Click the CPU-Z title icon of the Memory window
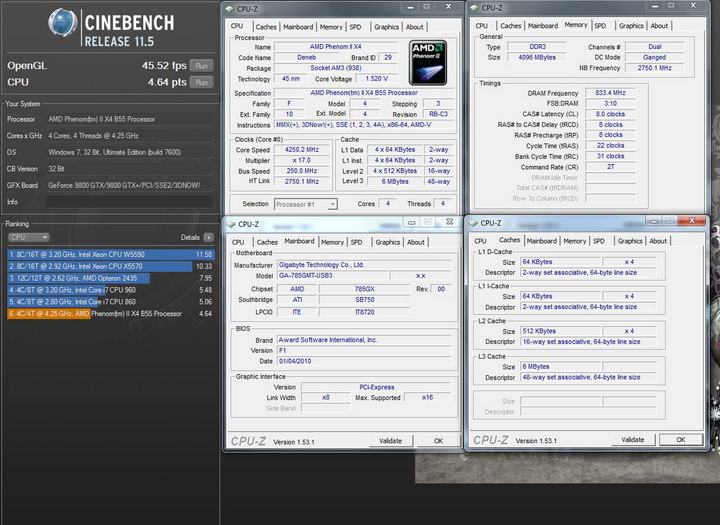 click(476, 9)
